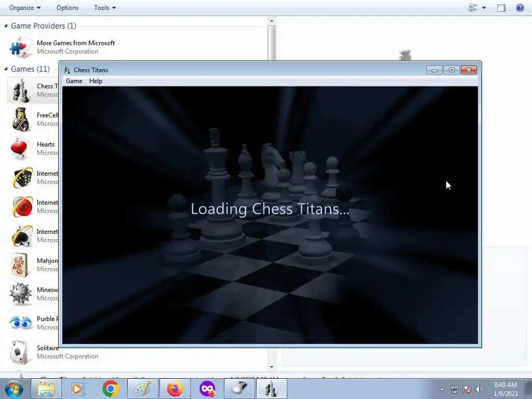532x399 pixels.
Task: Switch to Chess Titans taskbar button
Action: click(x=271, y=389)
